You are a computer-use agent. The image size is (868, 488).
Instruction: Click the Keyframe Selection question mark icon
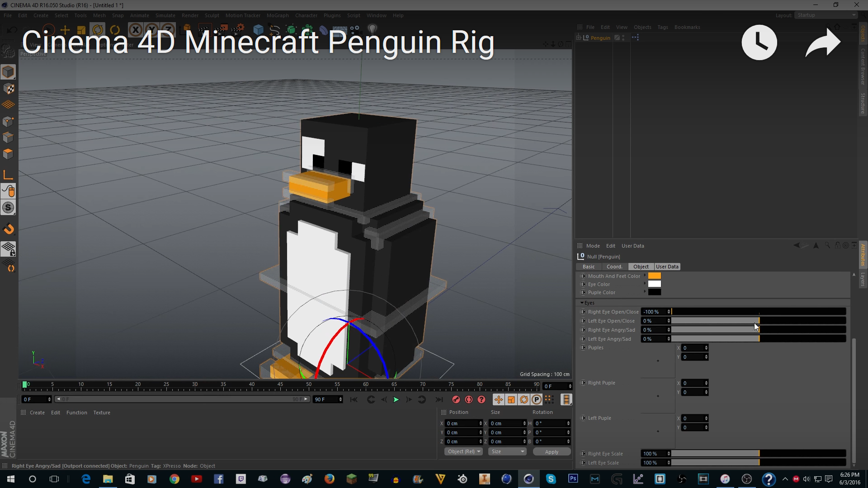481,399
